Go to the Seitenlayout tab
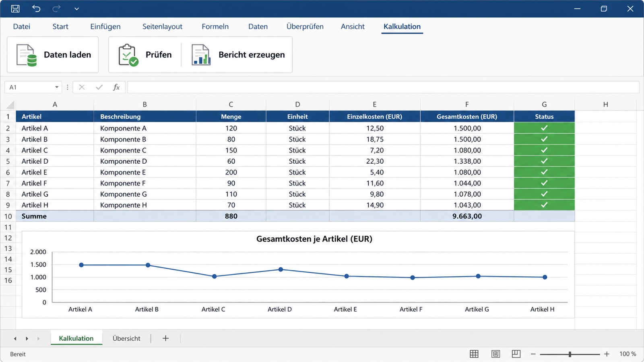 [x=162, y=27]
